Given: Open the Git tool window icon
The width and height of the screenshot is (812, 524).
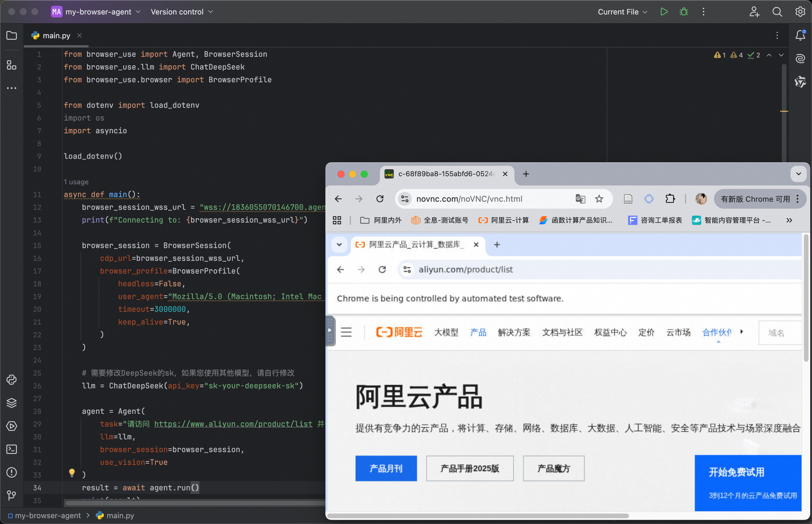Looking at the screenshot, I should 12,495.
